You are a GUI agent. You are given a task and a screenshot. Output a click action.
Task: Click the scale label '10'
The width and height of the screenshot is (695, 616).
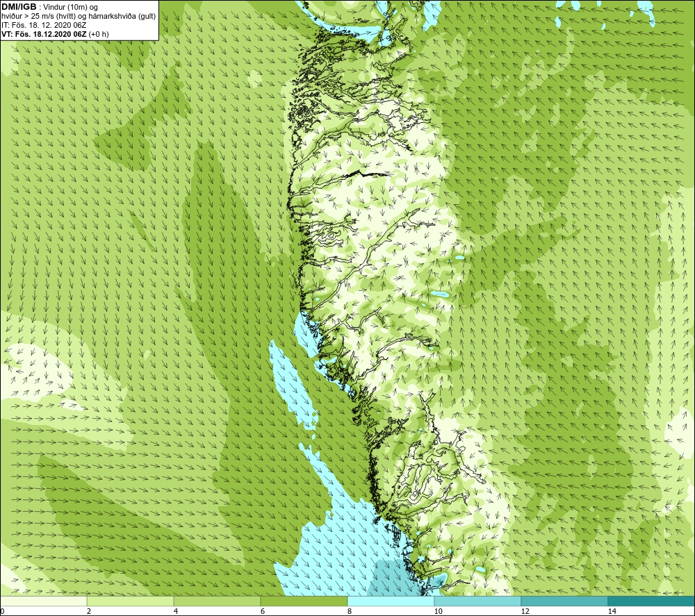tap(439, 611)
